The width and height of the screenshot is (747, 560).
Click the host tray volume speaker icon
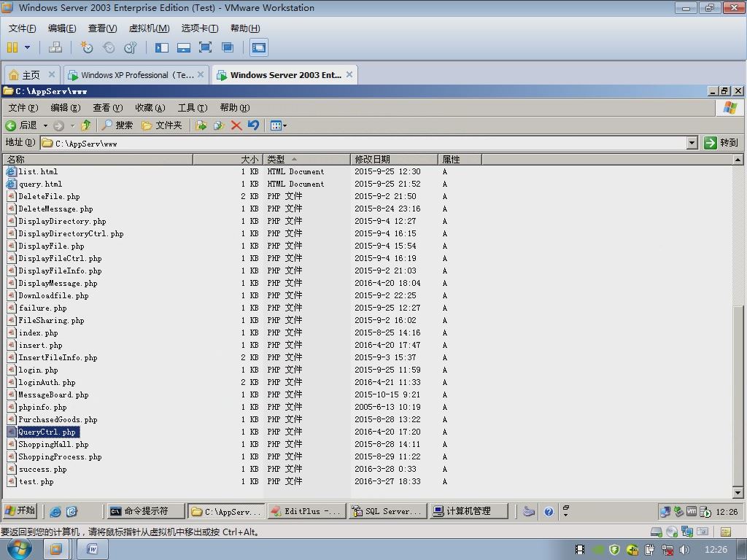(684, 550)
